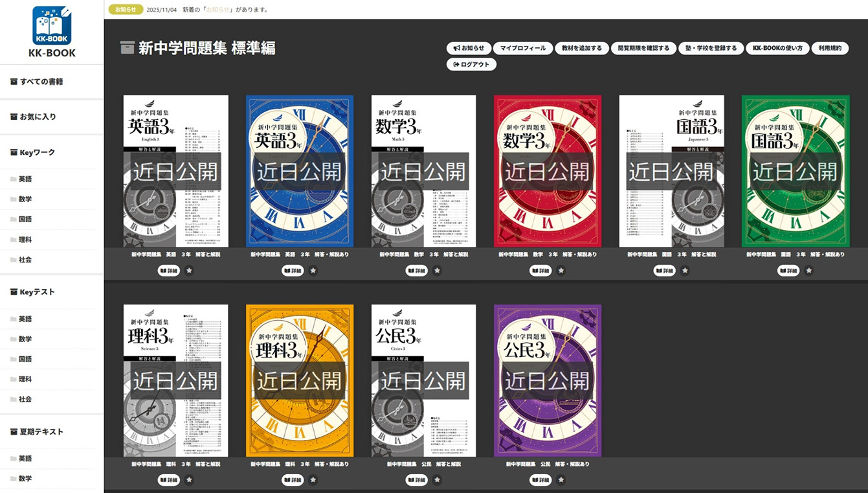868x493 pixels.
Task: Select 英語 folder under Keyワーク
Action: click(x=25, y=179)
